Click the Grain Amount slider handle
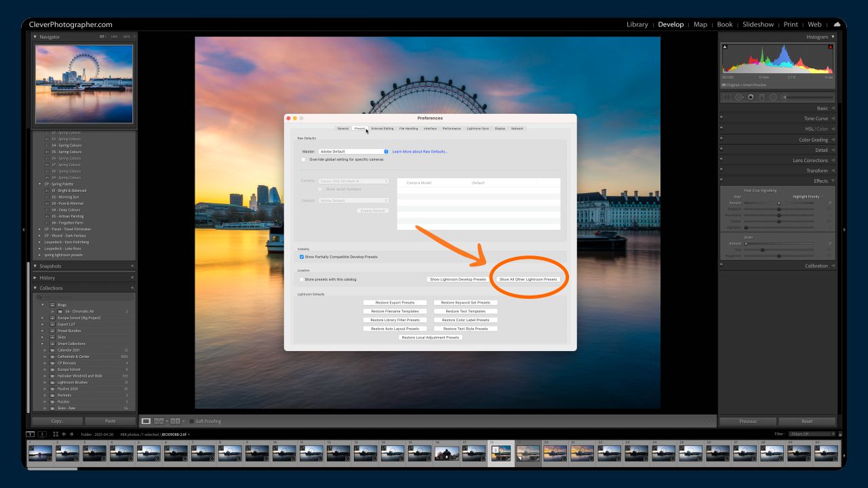The image size is (868, 488). pos(746,243)
